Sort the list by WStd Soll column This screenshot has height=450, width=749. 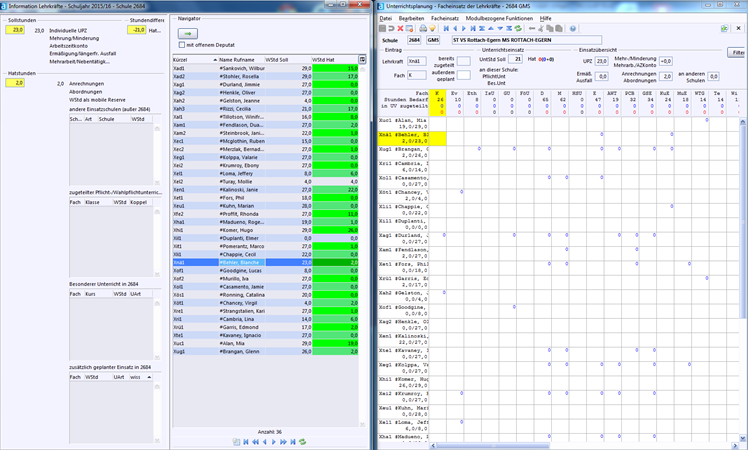(x=288, y=60)
